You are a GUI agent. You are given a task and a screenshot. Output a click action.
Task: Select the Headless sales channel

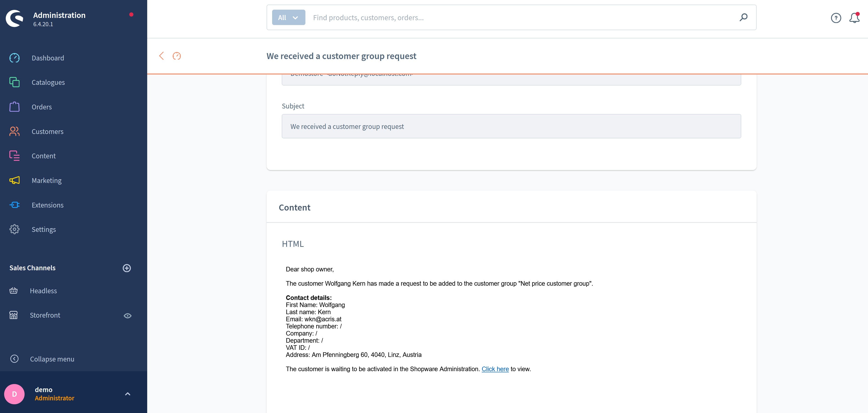(x=43, y=291)
